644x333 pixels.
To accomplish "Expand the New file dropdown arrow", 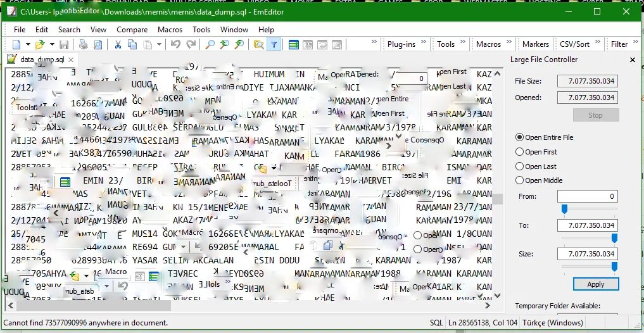I will point(28,44).
